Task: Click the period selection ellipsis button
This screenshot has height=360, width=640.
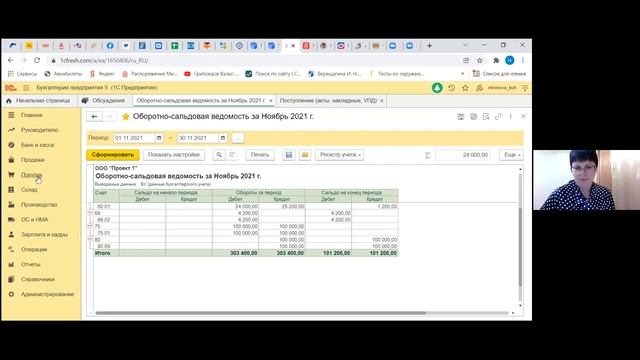Action: 238,138
